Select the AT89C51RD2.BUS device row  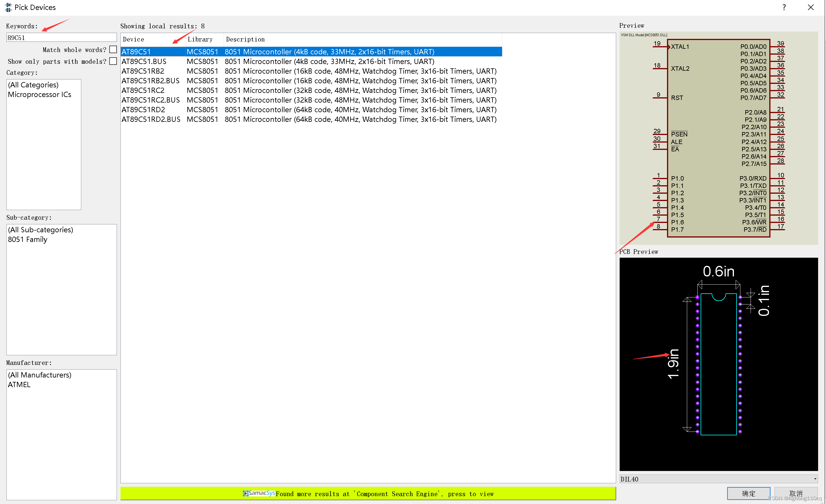[x=151, y=119]
